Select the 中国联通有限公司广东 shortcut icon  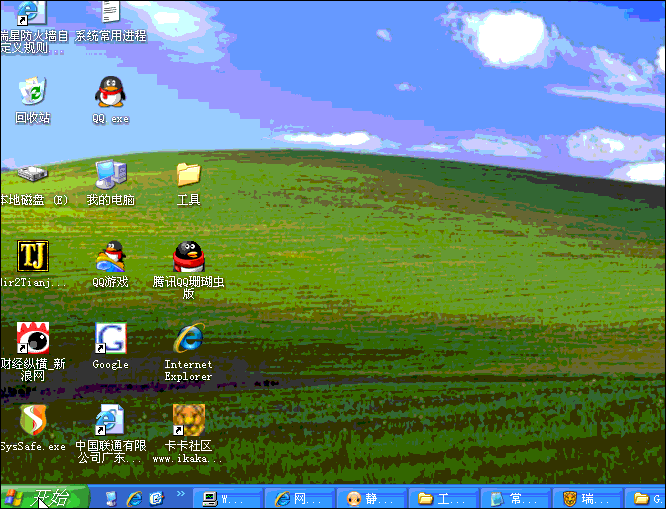point(110,419)
